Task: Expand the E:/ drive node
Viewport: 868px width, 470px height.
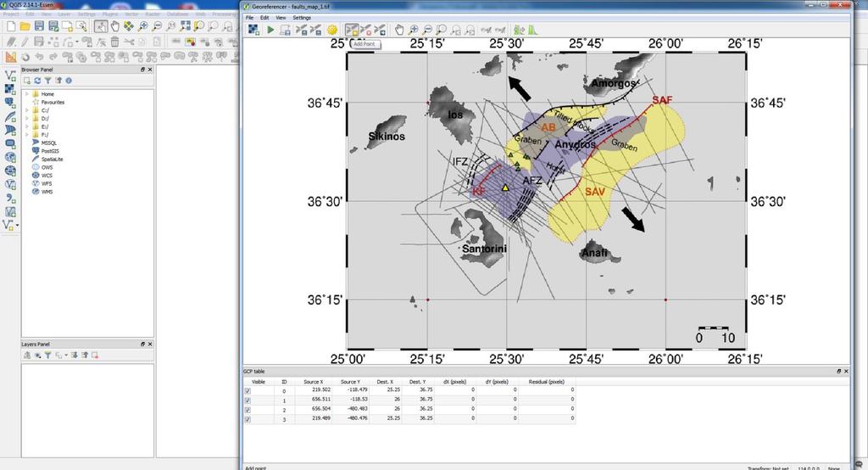Action: click(26, 126)
